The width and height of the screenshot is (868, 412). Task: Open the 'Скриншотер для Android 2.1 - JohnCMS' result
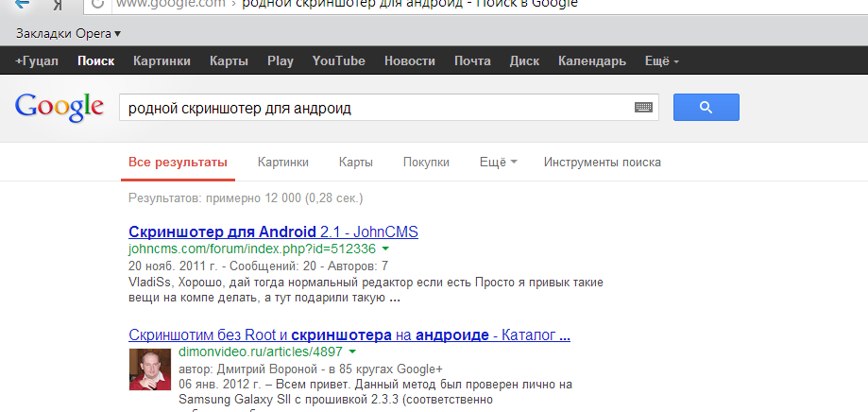pyautogui.click(x=273, y=232)
